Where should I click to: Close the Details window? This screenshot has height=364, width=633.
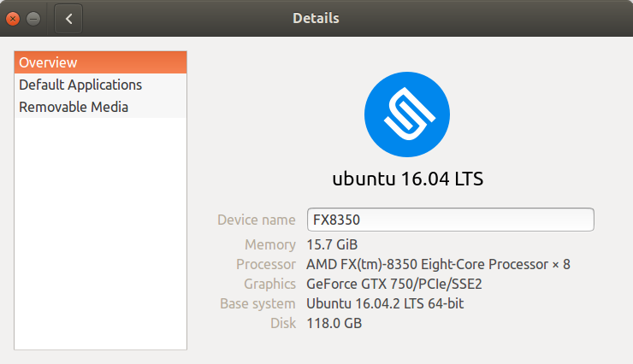point(13,19)
